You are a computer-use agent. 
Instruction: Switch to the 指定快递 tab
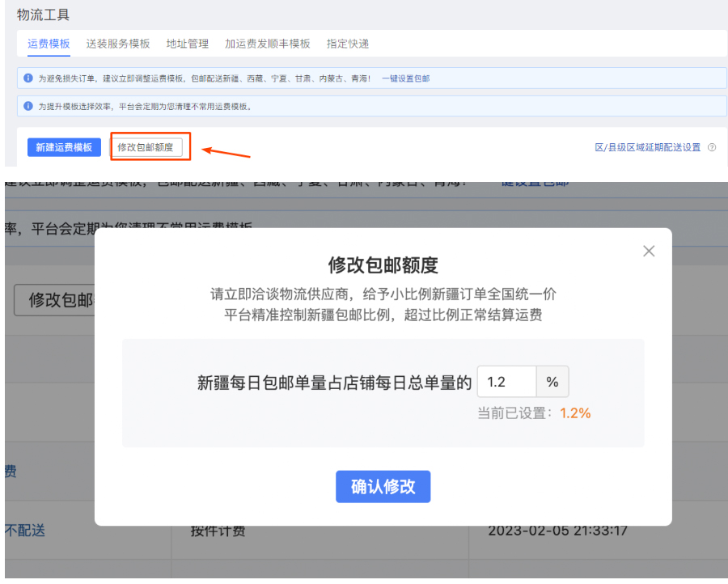pos(347,44)
